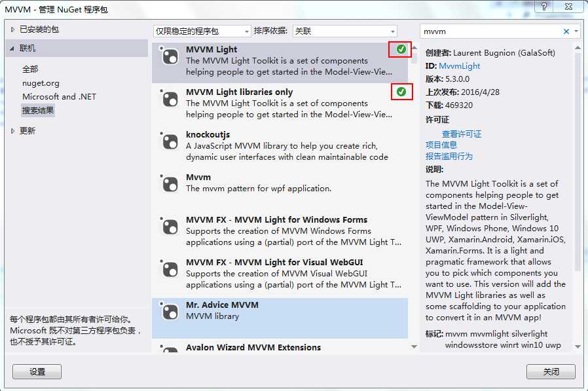Select the MVVM Light package title
The width and height of the screenshot is (588, 391).
tap(211, 49)
